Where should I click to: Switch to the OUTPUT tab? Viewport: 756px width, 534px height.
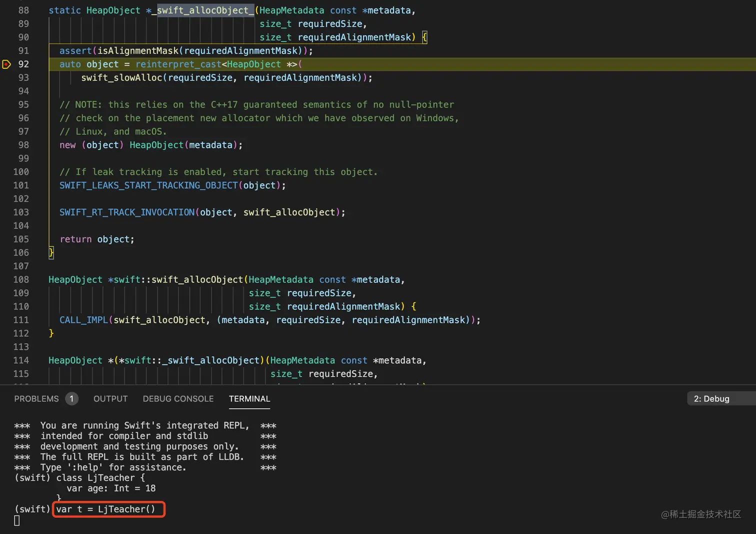(x=110, y=399)
